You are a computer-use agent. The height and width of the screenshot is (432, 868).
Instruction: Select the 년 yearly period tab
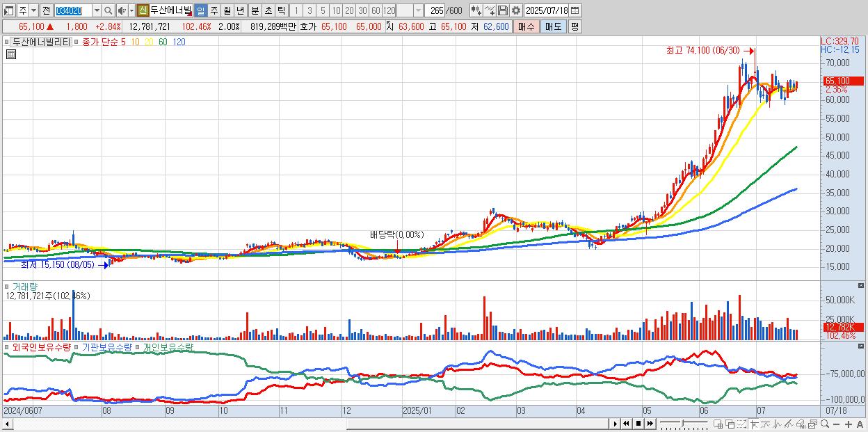[x=240, y=10]
